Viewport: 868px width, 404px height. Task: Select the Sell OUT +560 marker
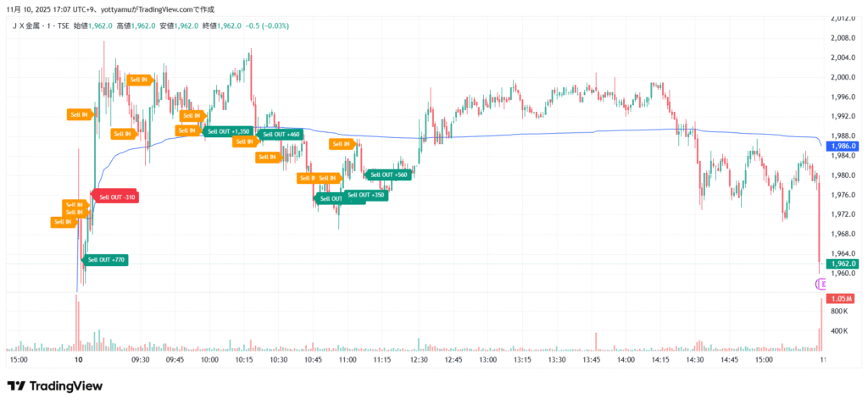389,174
